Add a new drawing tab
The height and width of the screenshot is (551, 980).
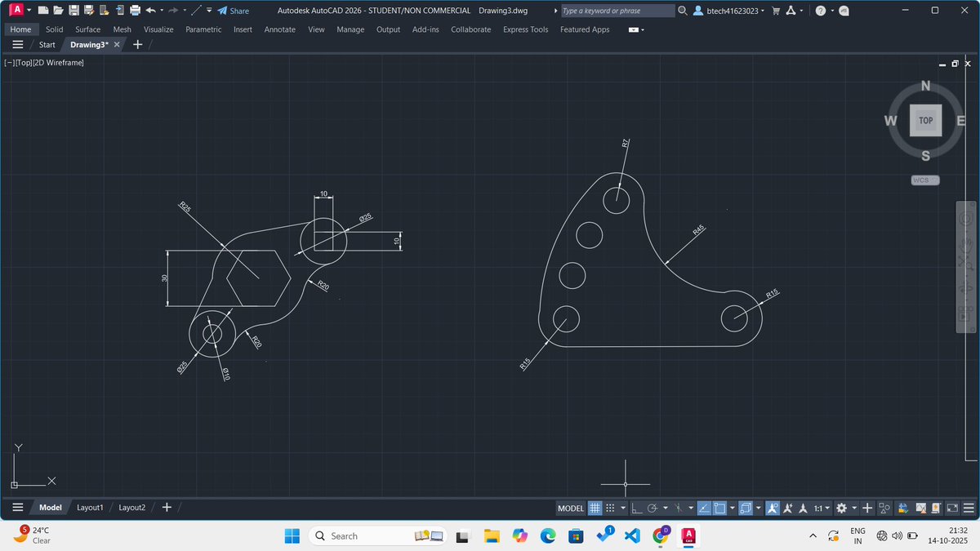[137, 44]
